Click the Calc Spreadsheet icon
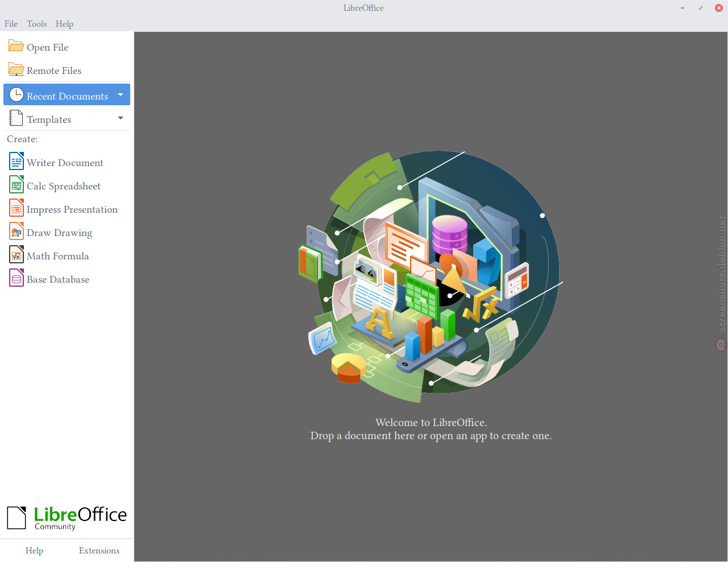 tap(16, 185)
